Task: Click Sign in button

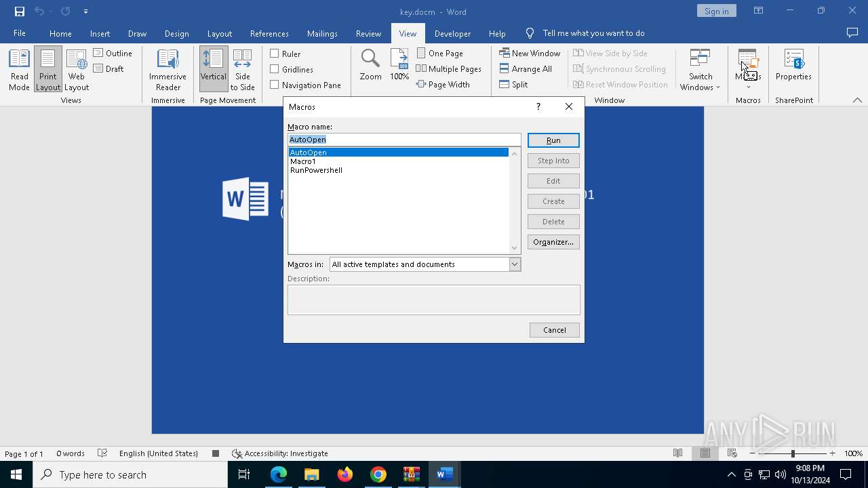Action: point(716,11)
